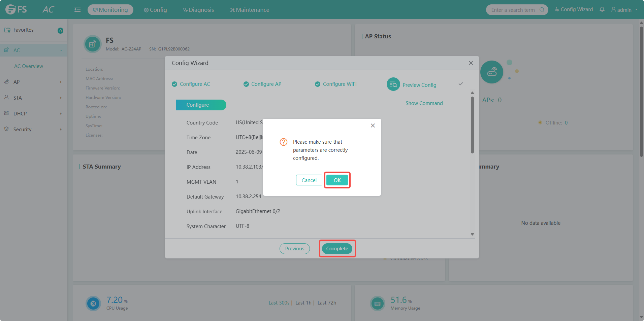Screen dimensions: 644x321
Task: Click the search magnifier icon
Action: pyautogui.click(x=542, y=10)
